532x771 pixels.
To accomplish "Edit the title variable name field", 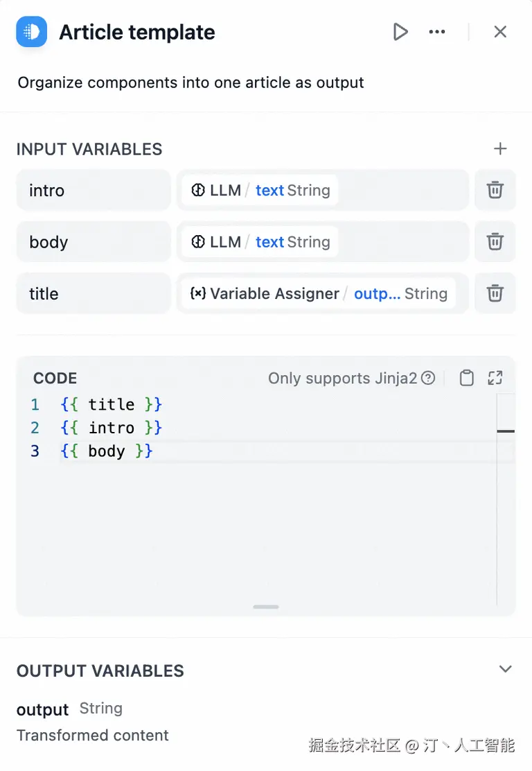I will [94, 293].
